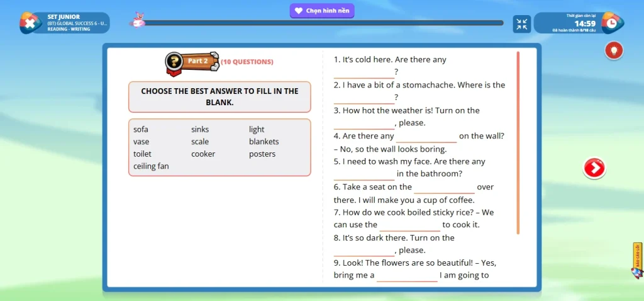Click the blank in question 8
The height and width of the screenshot is (301, 644).
point(364,251)
